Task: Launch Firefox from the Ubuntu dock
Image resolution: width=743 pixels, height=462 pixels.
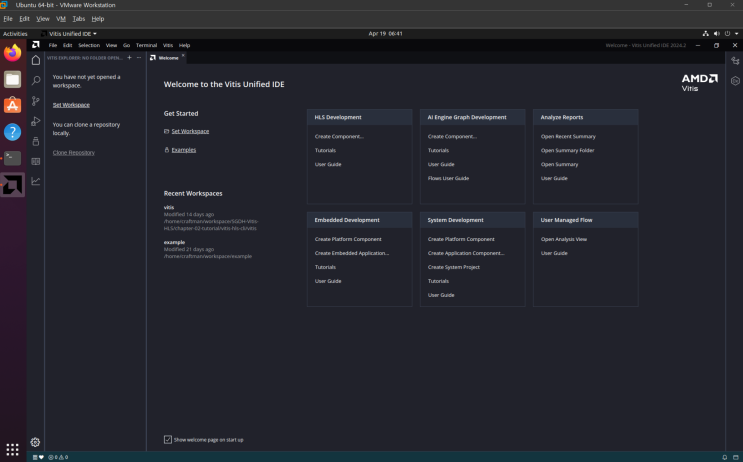Action: click(x=13, y=53)
